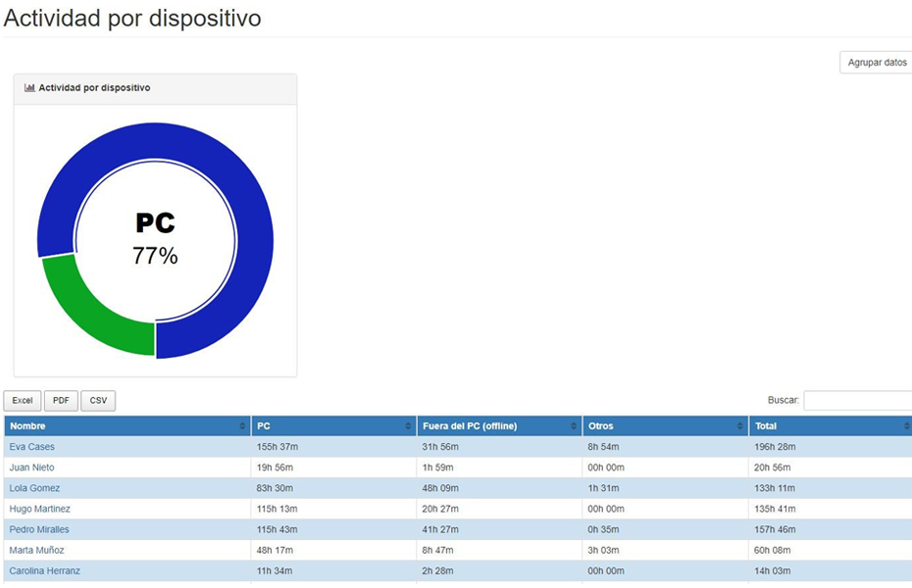This screenshot has width=912, height=588.
Task: Open Eva Cases user details
Action: click(32, 447)
